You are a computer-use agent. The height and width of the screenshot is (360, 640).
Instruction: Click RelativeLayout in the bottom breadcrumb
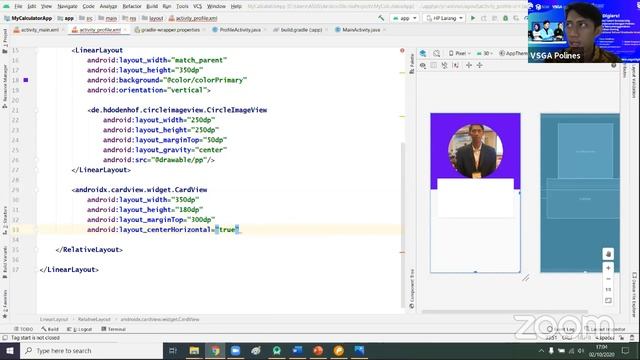coord(94,319)
